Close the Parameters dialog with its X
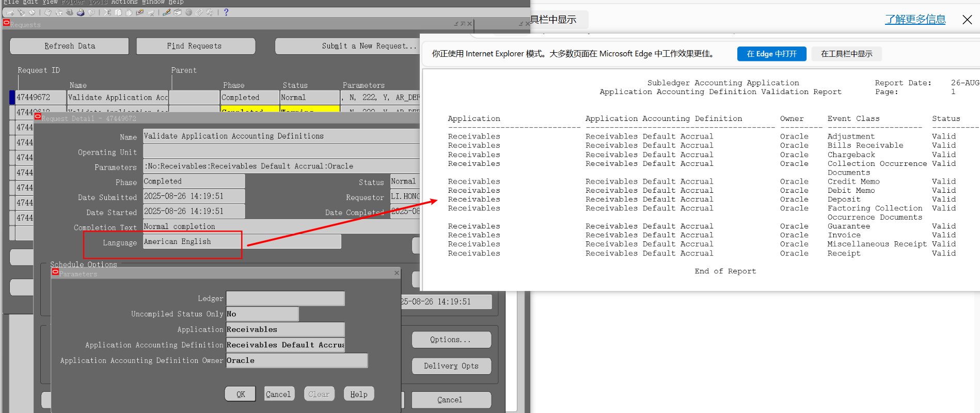The image size is (980, 413). coord(397,273)
